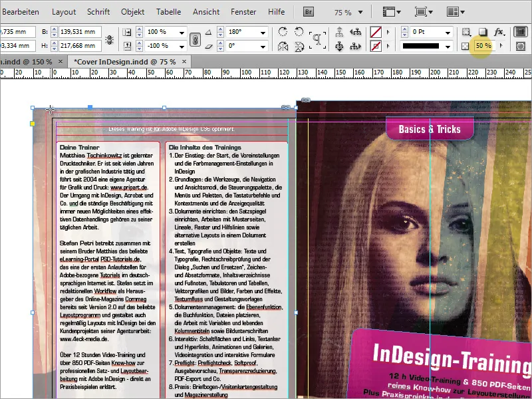Click the opacity field 50 %
532x399 pixels.
pos(483,45)
